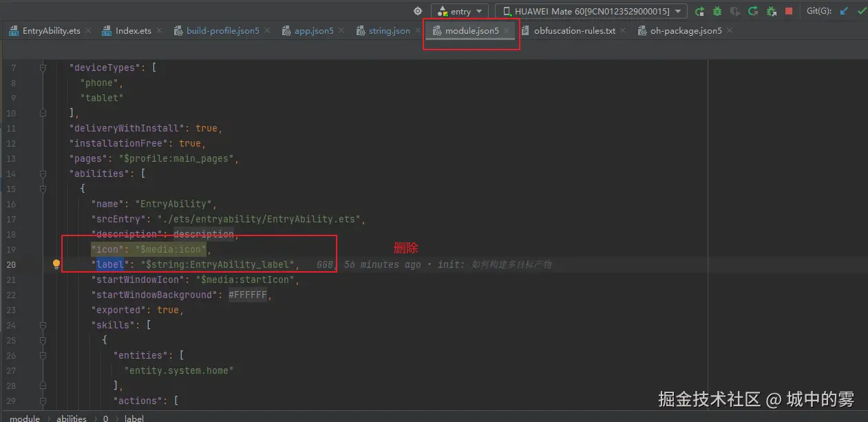Open the HUAWEI Mate 60 device dropdown
This screenshot has width=868, height=422.
591,11
